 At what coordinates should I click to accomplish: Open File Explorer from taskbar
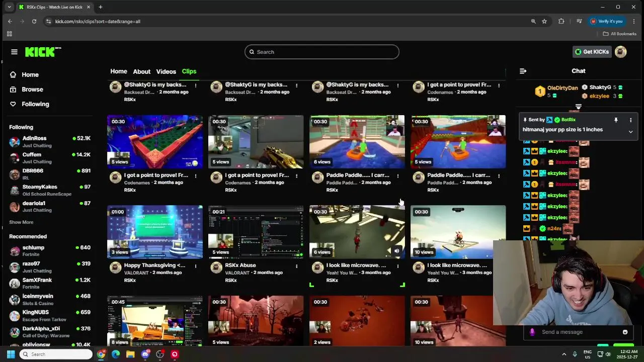[x=130, y=354]
